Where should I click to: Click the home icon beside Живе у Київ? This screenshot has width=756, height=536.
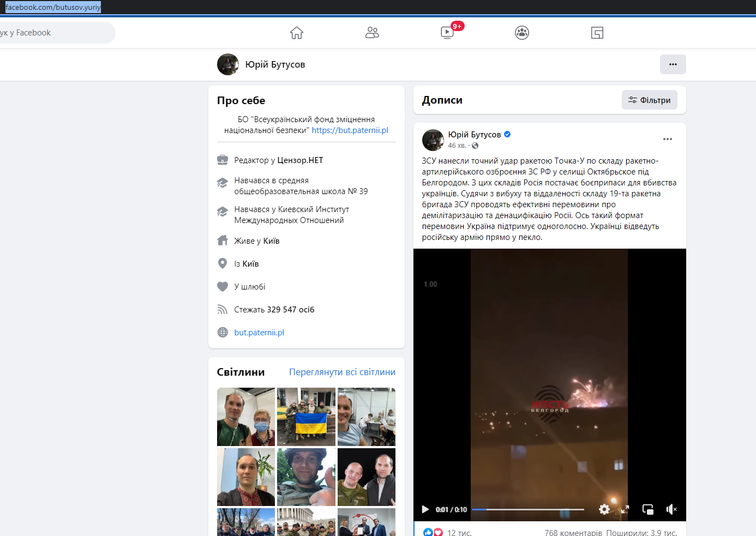click(x=223, y=240)
